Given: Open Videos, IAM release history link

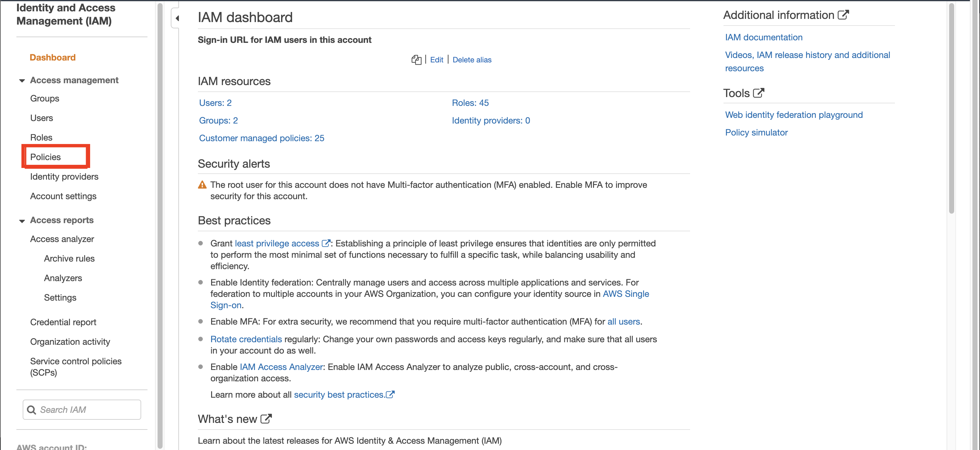Looking at the screenshot, I should (x=807, y=62).
